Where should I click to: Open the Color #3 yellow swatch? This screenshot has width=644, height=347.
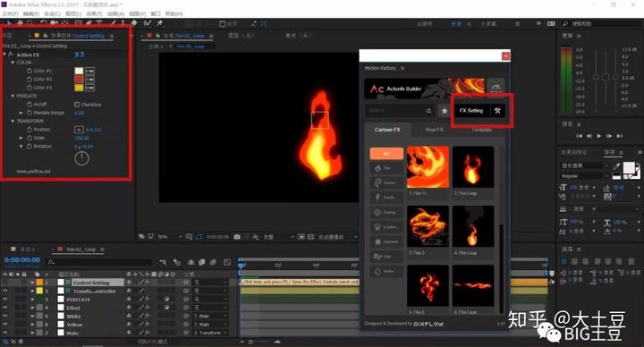pyautogui.click(x=79, y=88)
